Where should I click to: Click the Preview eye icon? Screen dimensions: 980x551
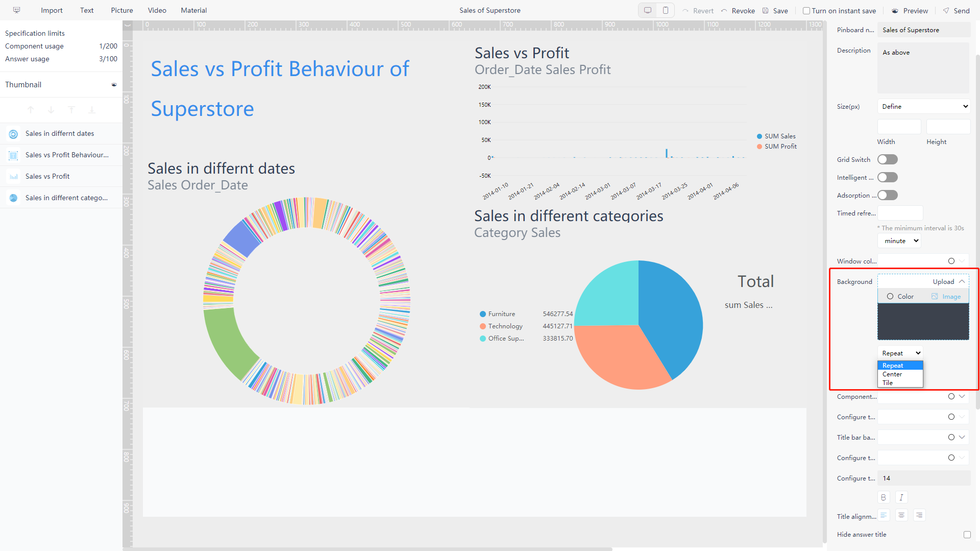click(895, 11)
